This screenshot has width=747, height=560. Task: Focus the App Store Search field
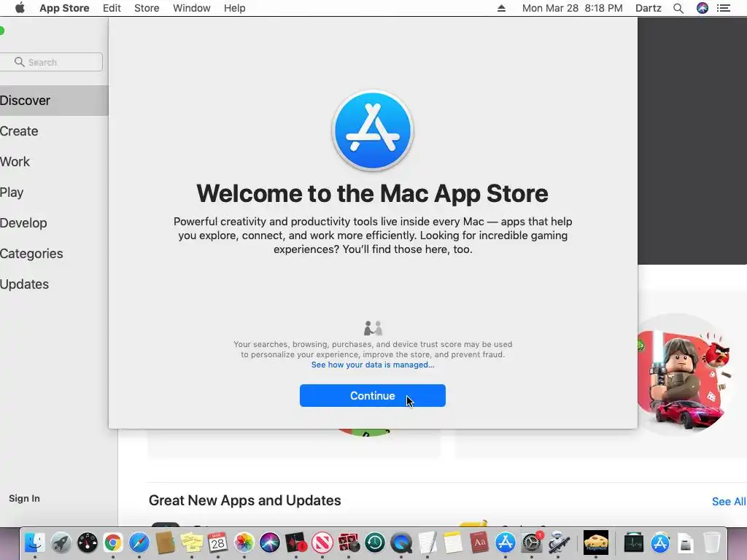point(51,62)
